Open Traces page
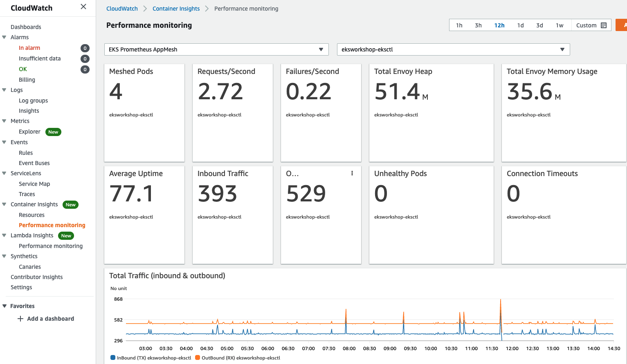The height and width of the screenshot is (364, 627). coord(27,194)
